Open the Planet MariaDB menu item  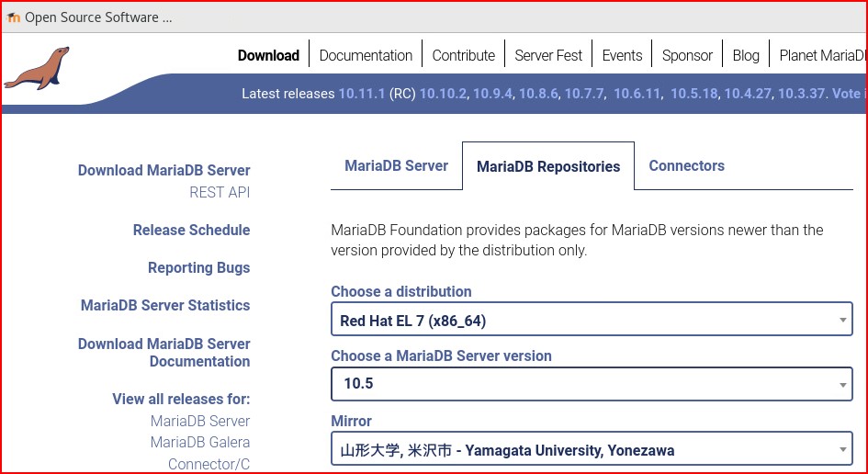[x=822, y=55]
